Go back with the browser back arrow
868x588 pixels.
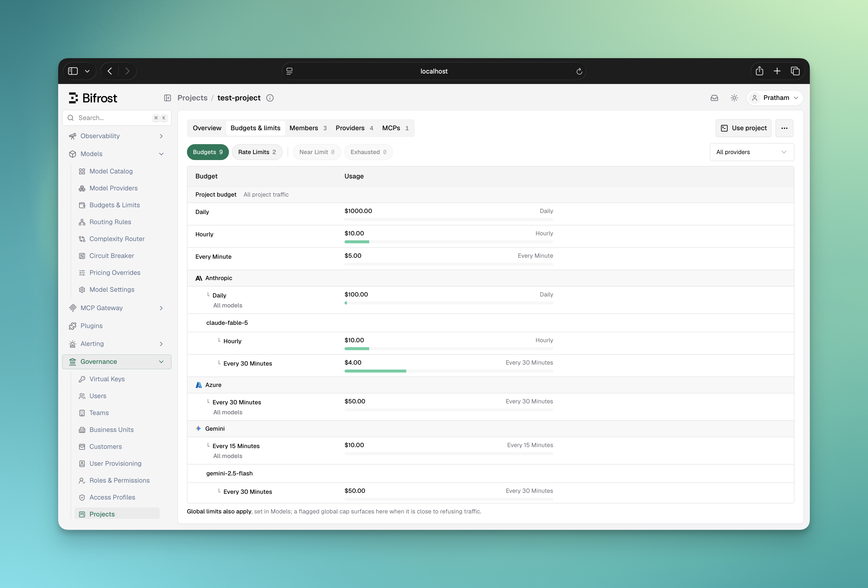[x=110, y=71]
